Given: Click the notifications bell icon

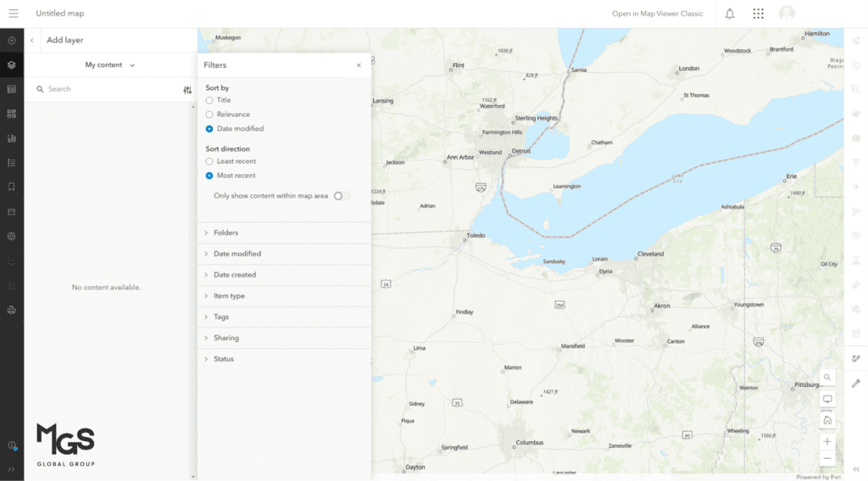Looking at the screenshot, I should pos(729,14).
